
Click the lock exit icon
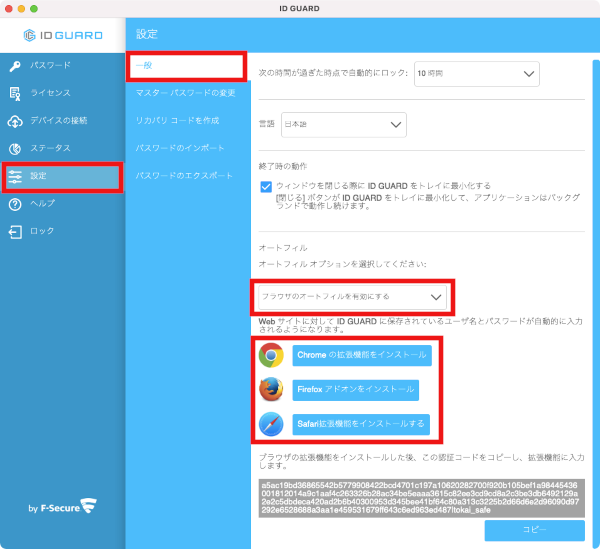15,232
